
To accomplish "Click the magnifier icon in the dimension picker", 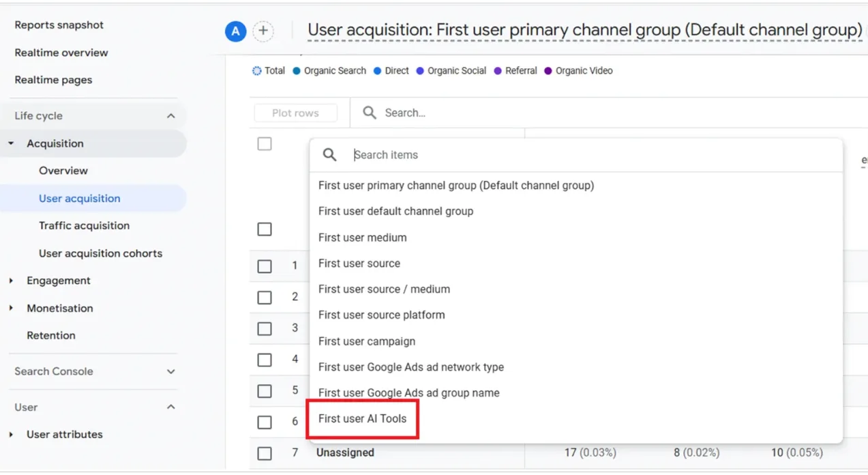I will coord(329,155).
